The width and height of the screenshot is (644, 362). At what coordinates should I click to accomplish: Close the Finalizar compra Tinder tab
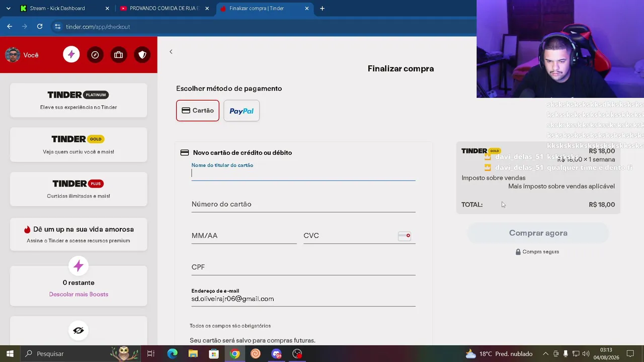pos(307,9)
